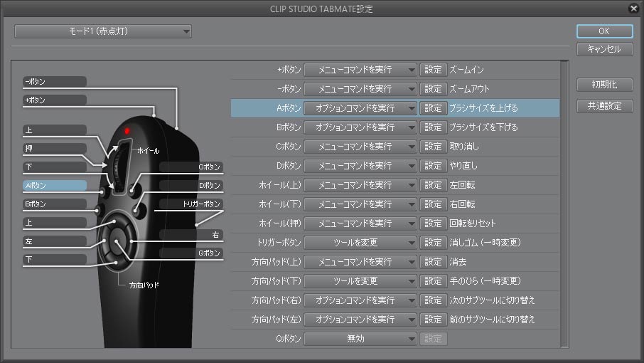Select the トリガーボタン label in diagram

191,204
